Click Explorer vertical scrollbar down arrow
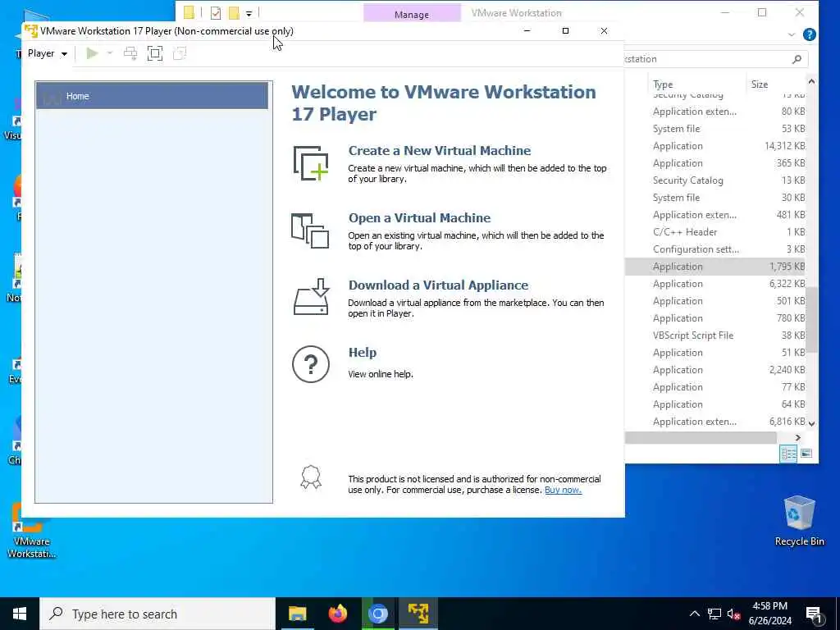Viewport: 840px width, 630px height. click(x=811, y=423)
